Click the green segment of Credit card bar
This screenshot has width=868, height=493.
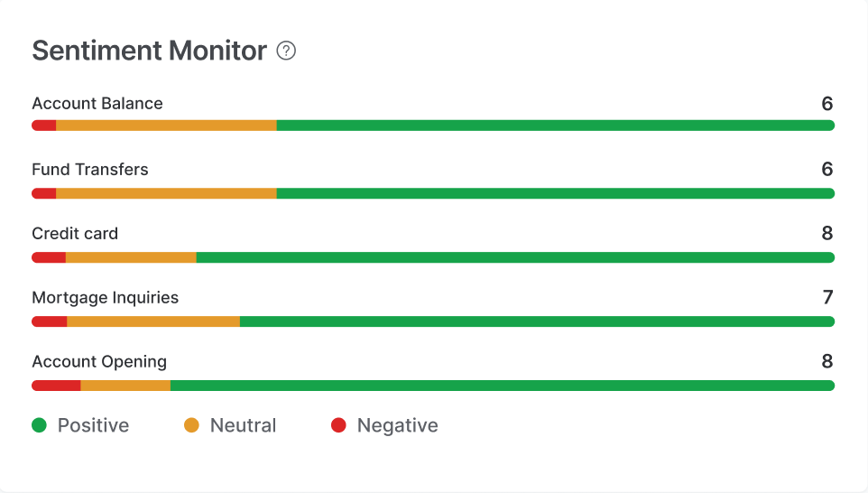click(514, 257)
